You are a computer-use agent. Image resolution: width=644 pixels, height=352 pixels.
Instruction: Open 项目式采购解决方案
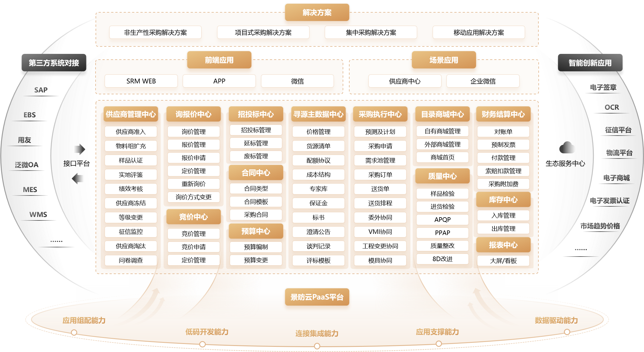tap(263, 32)
